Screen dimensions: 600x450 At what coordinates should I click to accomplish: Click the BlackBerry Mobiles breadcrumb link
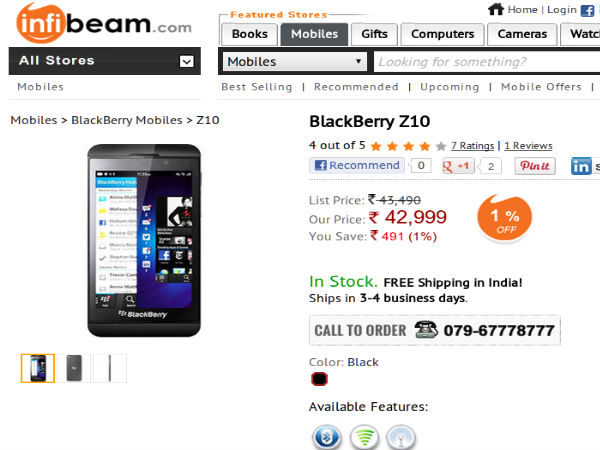129,120
